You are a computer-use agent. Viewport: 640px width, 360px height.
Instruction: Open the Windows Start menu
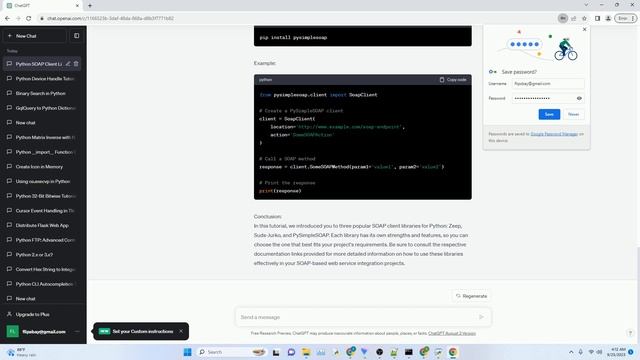187,352
